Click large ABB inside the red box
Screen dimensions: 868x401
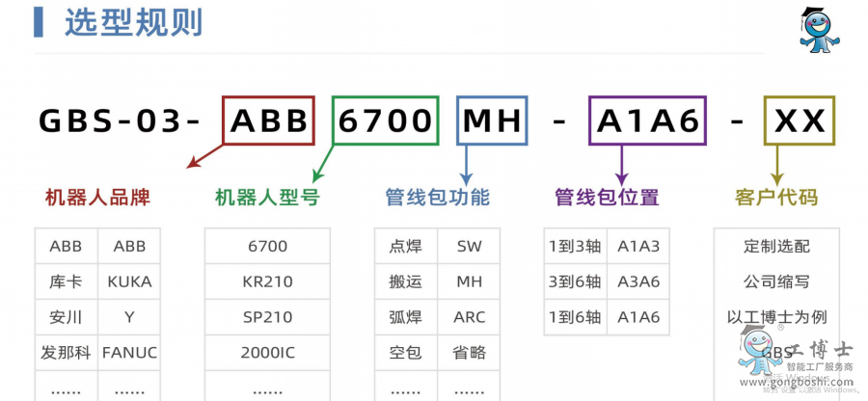pyautogui.click(x=269, y=121)
